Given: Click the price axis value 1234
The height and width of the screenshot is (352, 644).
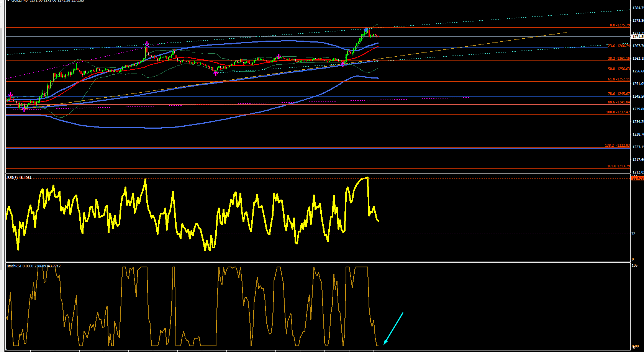Looking at the screenshot, I should tap(638, 122).
